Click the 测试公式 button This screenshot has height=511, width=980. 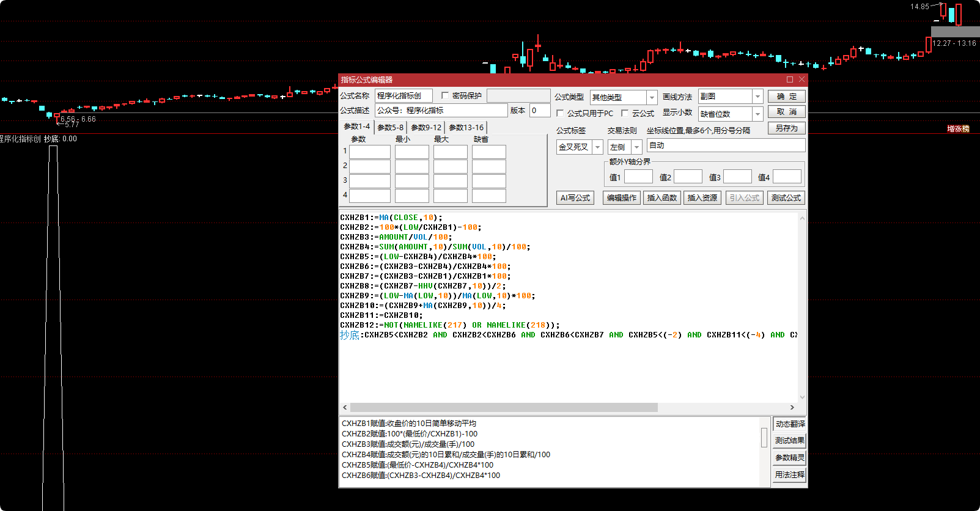coord(786,198)
